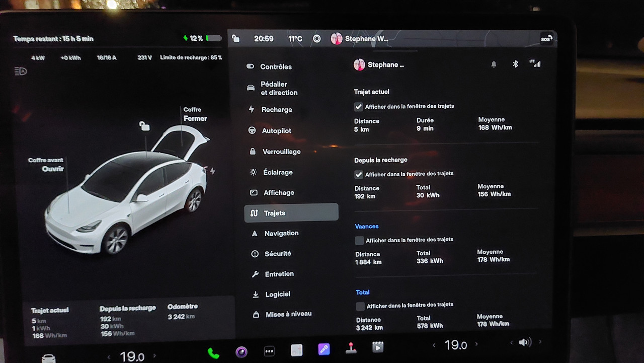Lower passenger temperature with left chevron
This screenshot has height=363, width=644.
[434, 345]
